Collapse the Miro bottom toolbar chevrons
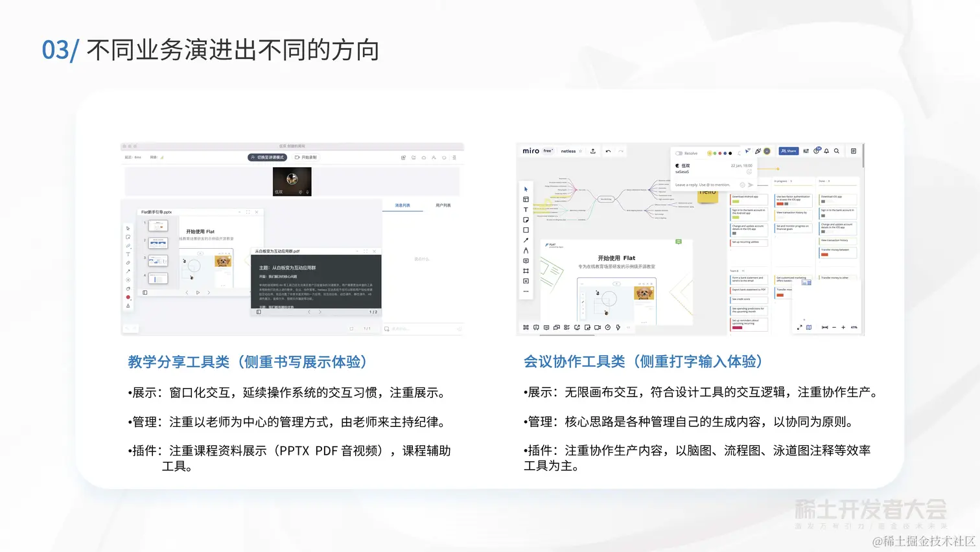 point(628,327)
